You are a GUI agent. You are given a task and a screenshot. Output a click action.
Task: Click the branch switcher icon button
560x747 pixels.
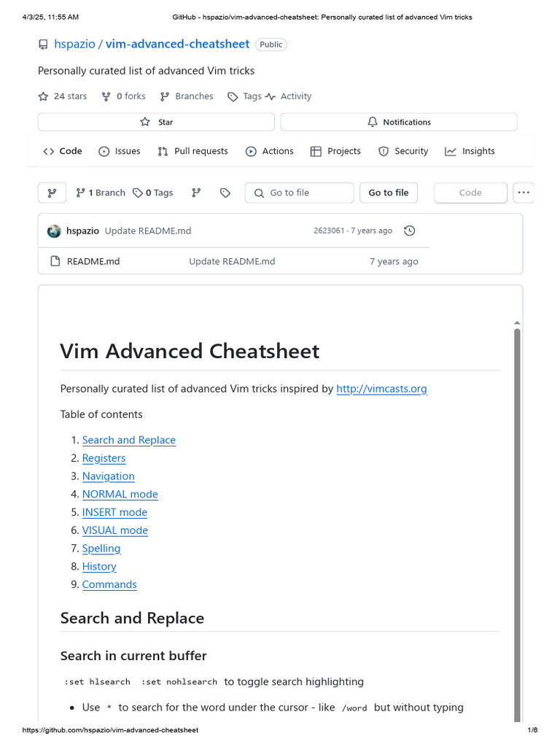coord(52,193)
